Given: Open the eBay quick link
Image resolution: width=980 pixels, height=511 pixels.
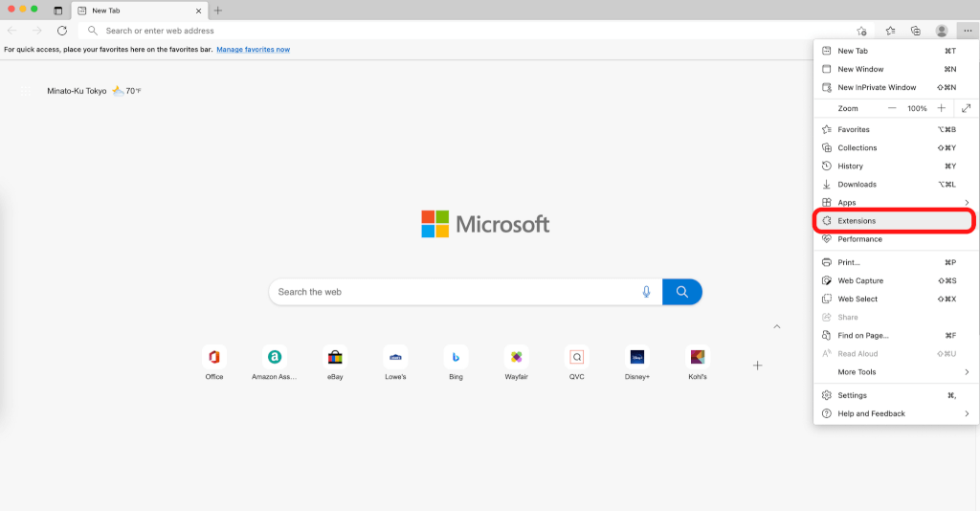Looking at the screenshot, I should coord(335,363).
